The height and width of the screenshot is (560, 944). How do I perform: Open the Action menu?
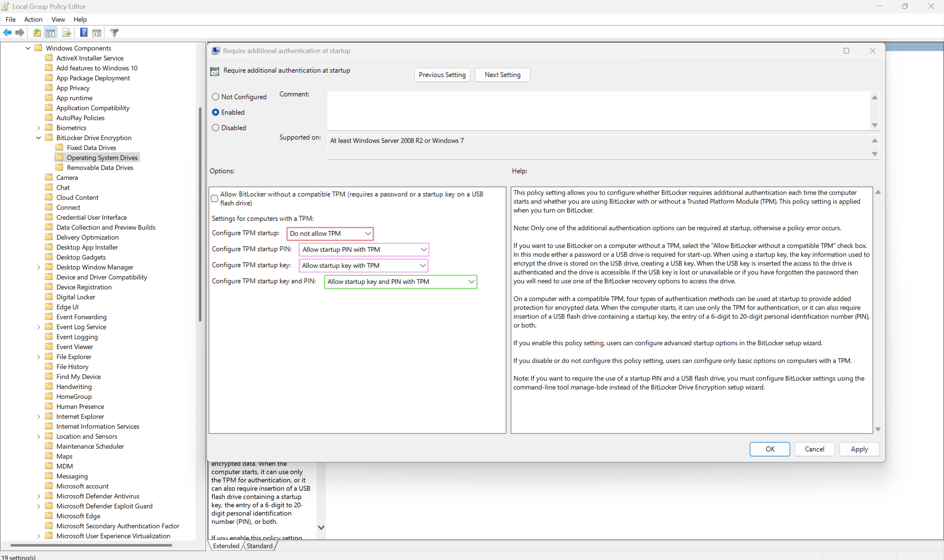pyautogui.click(x=33, y=19)
